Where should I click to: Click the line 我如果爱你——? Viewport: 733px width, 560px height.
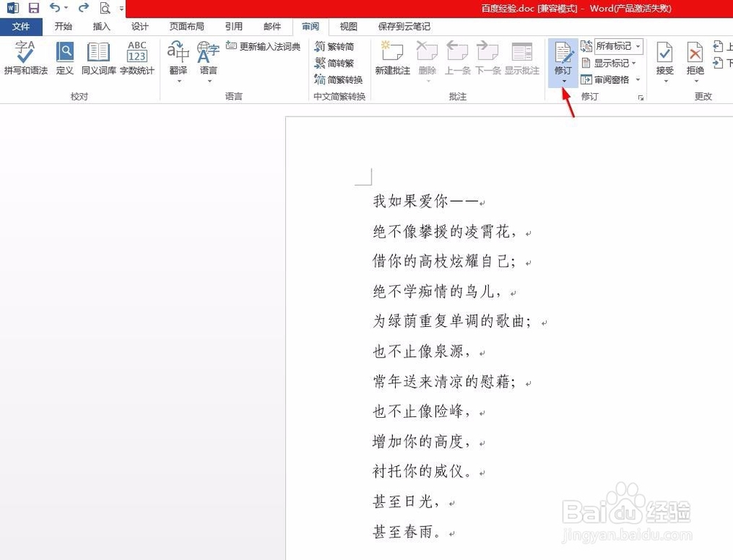click(x=425, y=201)
